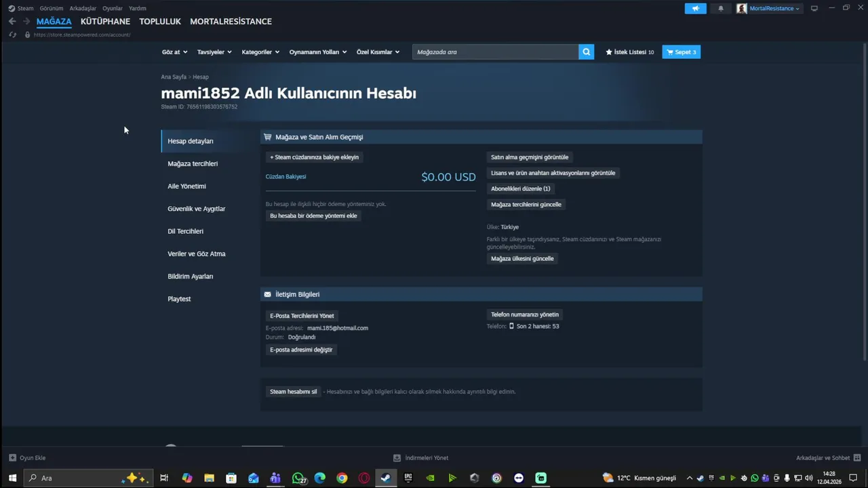Click Satın alma geçmişini görüntüle
Screen dimensions: 868x488
pos(530,157)
